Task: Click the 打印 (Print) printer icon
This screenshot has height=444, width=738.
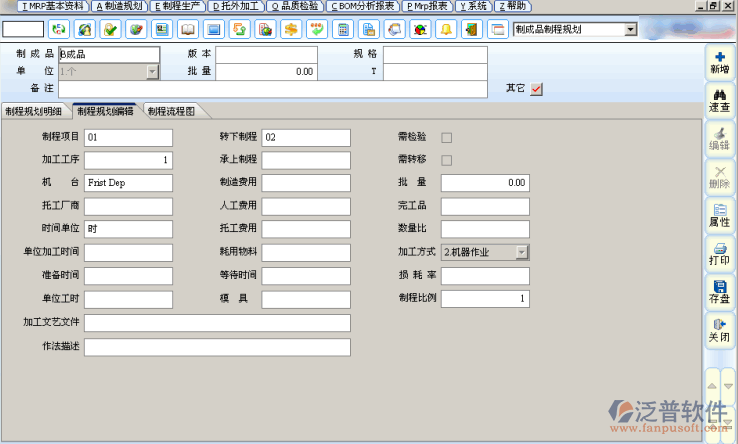Action: tap(719, 252)
